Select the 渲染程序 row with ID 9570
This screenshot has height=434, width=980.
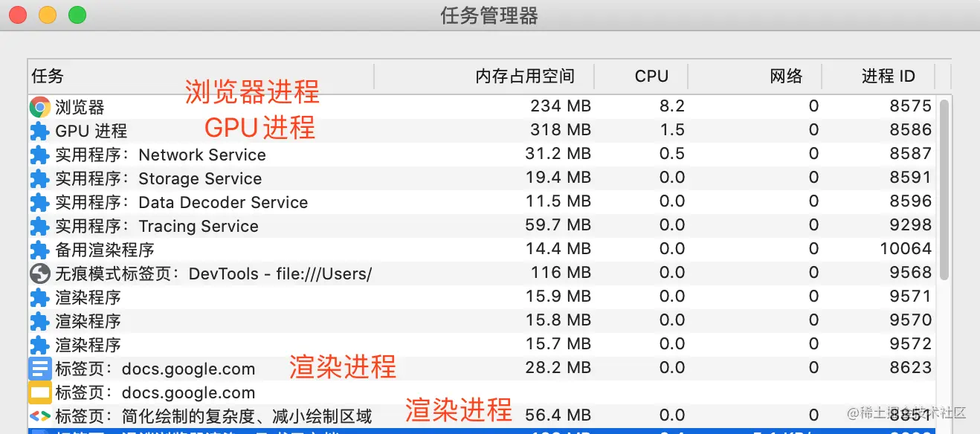pyautogui.click(x=482, y=321)
